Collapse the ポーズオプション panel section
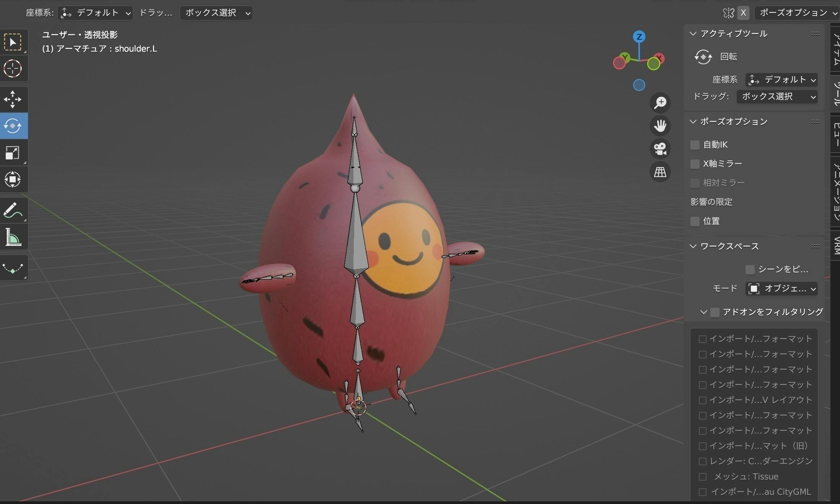 point(693,122)
